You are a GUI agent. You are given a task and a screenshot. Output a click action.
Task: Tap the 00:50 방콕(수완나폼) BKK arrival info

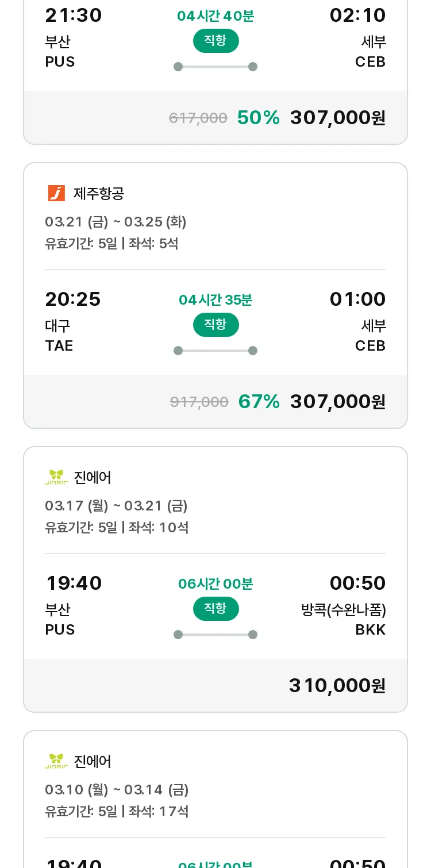pos(344,605)
